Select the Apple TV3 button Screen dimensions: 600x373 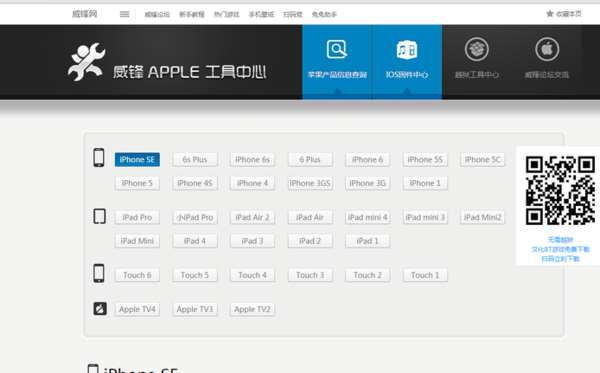tap(195, 309)
